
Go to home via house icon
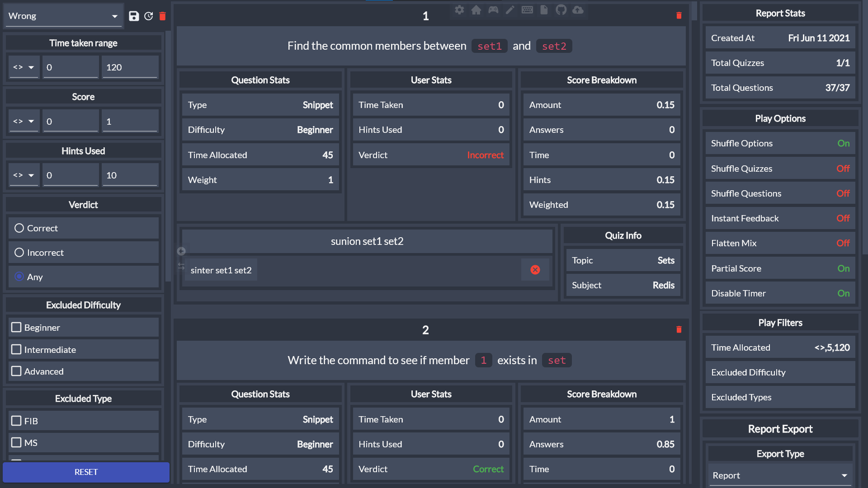[476, 10]
